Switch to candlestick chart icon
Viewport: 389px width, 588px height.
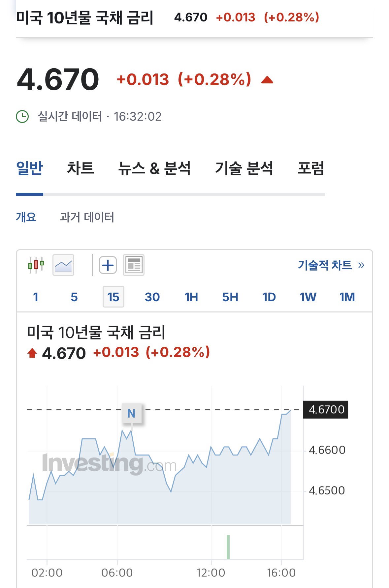(36, 265)
